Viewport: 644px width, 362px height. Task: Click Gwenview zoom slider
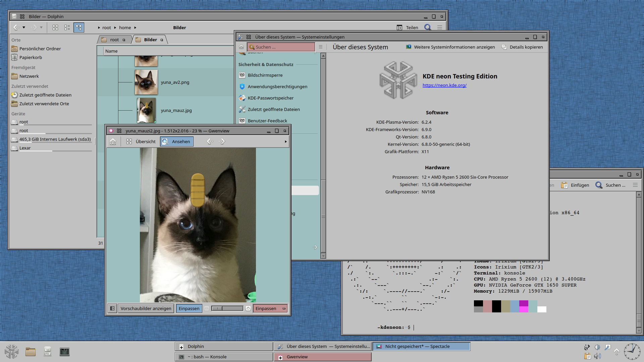click(x=227, y=308)
